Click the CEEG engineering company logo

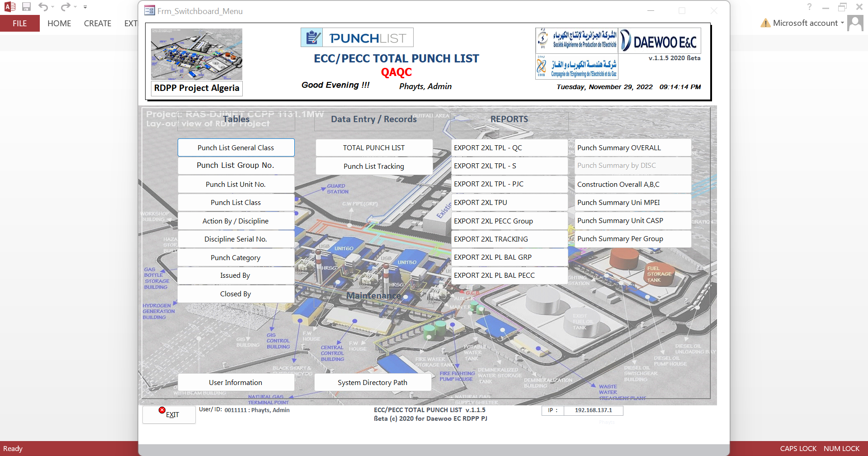click(x=577, y=67)
